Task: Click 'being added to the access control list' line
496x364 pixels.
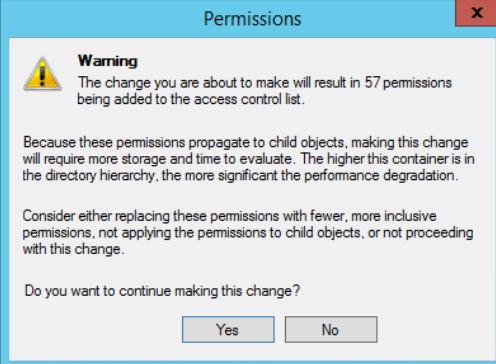Action: coord(191,99)
